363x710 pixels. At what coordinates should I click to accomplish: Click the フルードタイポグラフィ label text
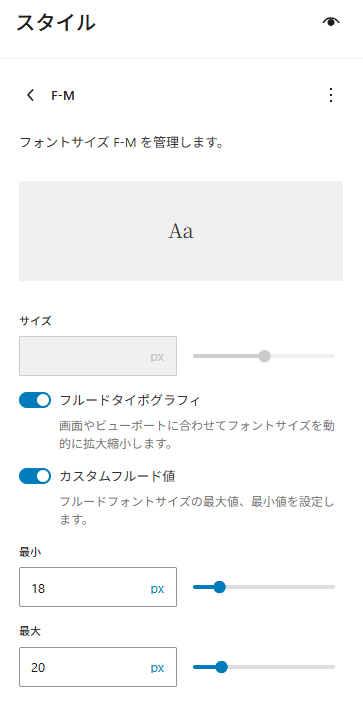[129, 401]
